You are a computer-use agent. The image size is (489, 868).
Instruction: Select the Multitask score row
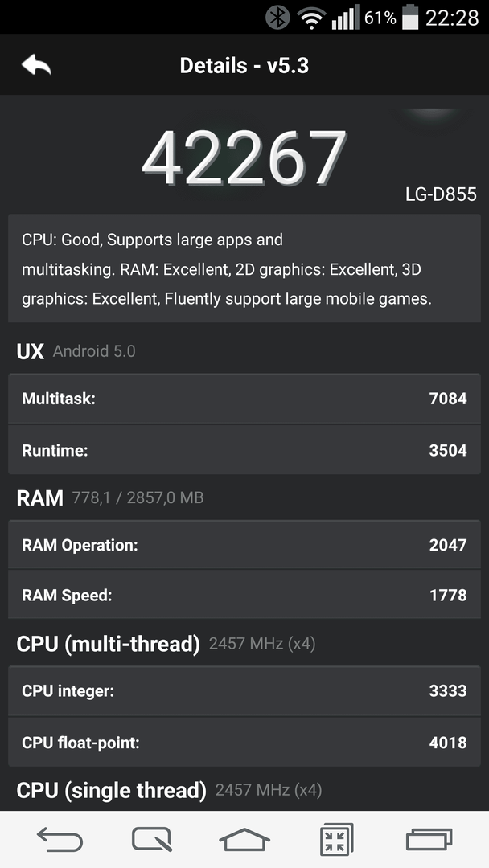[x=244, y=399]
